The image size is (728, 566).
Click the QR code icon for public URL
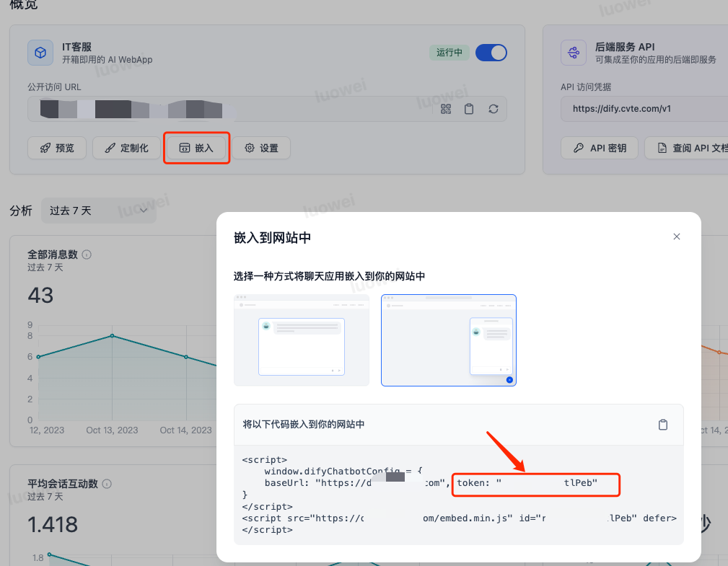click(x=446, y=109)
